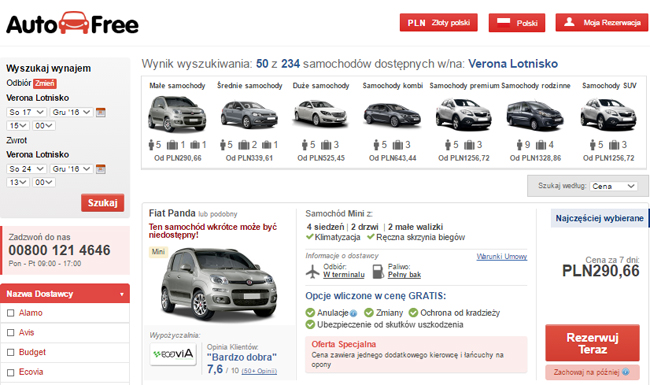Click info icon on Zachowaj na później
Viewport: 650px width, 385px height.
[626, 372]
